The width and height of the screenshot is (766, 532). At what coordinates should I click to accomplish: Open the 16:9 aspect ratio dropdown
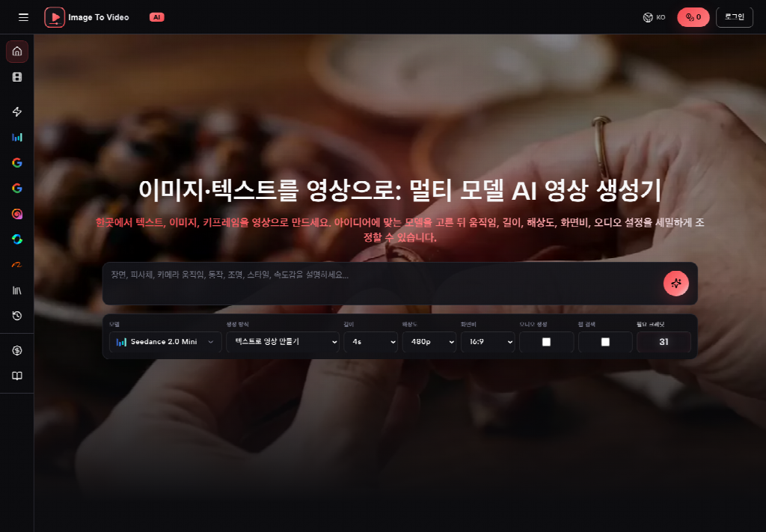[x=488, y=342]
